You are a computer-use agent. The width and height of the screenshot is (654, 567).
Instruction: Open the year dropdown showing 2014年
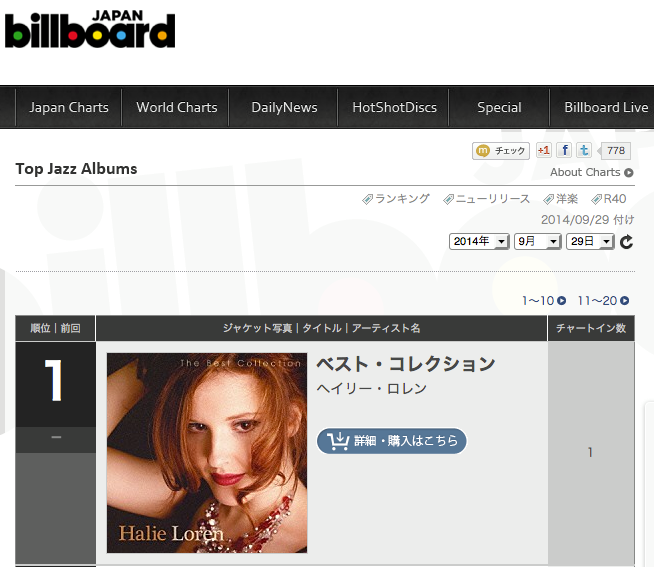point(479,242)
